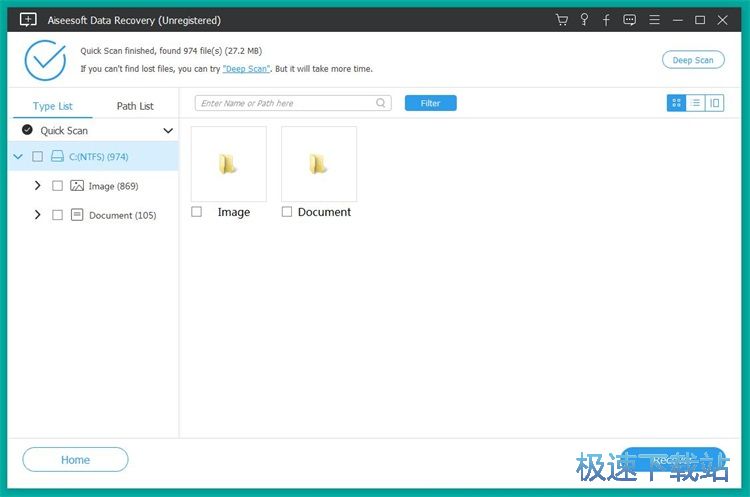Click the Deep Scan button
This screenshot has height=497, width=750.
click(693, 60)
